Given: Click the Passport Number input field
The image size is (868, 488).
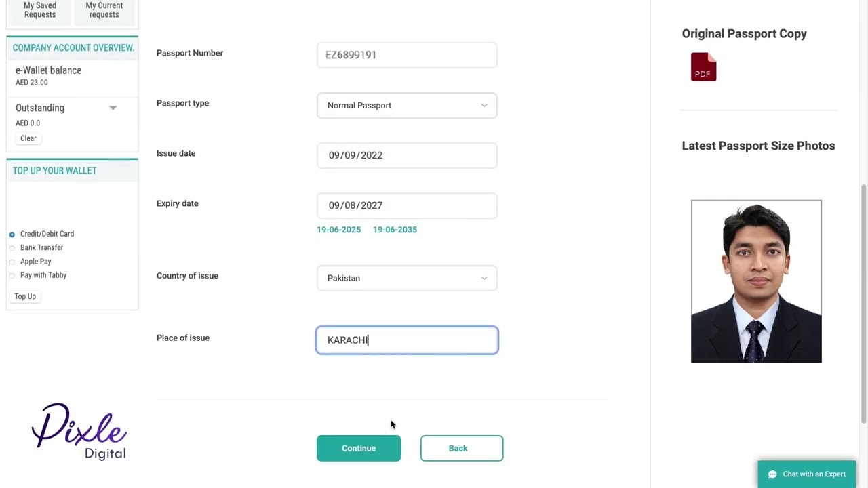Looking at the screenshot, I should click(x=407, y=55).
